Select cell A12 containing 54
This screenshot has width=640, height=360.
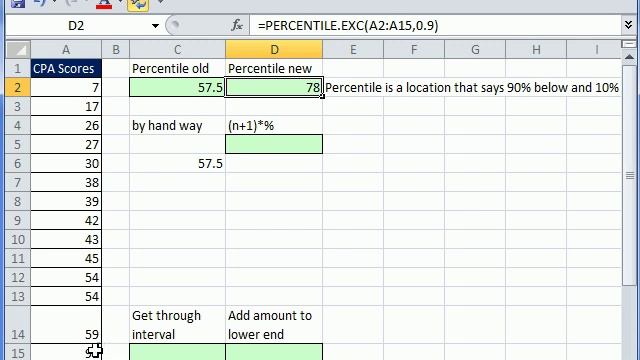pos(66,278)
